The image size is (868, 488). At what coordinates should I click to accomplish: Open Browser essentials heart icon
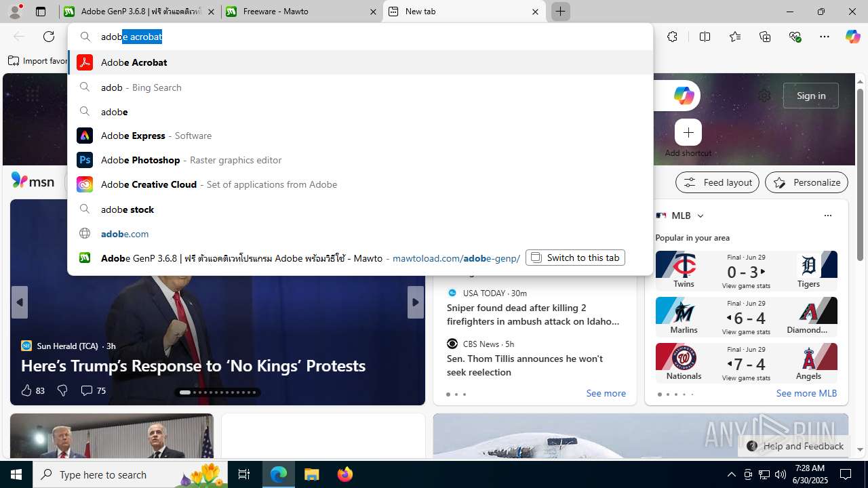point(795,37)
